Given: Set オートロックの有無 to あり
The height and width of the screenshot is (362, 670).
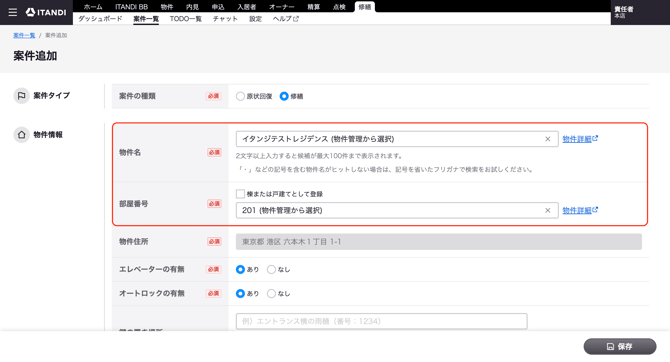Looking at the screenshot, I should pyautogui.click(x=240, y=293).
